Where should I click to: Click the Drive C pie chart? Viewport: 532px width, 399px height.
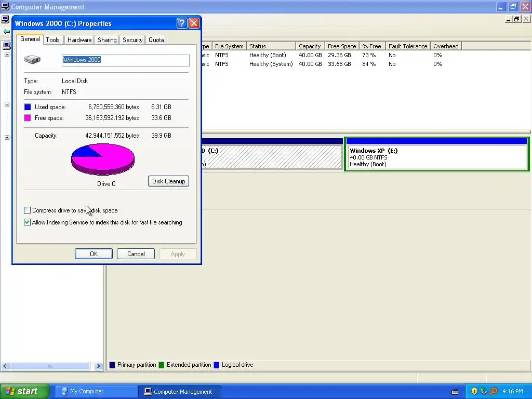pyautogui.click(x=103, y=159)
